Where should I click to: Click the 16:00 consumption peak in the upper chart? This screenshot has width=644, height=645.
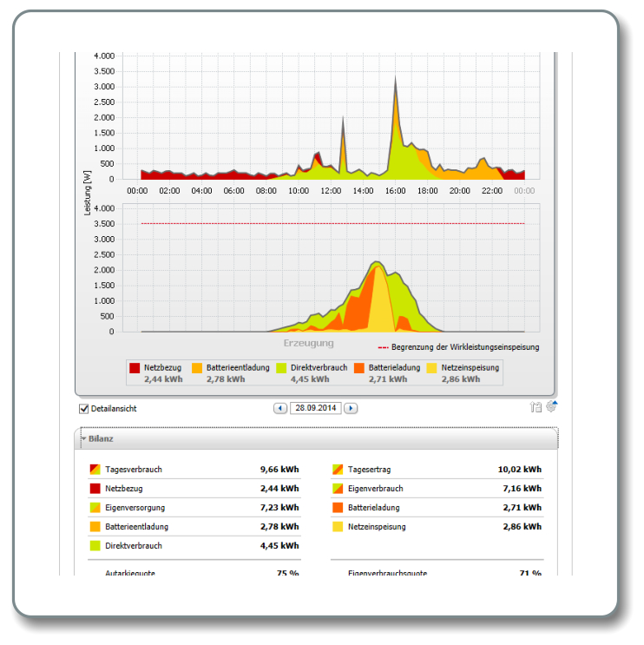395,80
